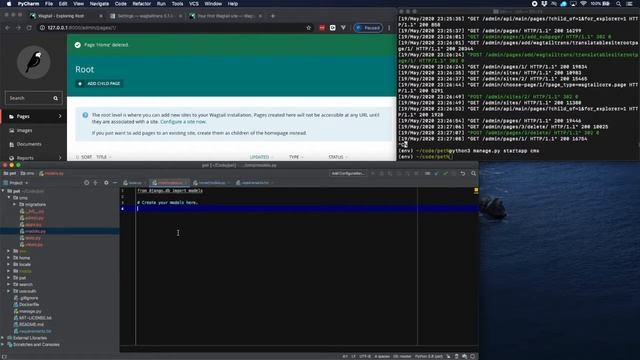Open the browser three-dot menu

(x=389, y=28)
